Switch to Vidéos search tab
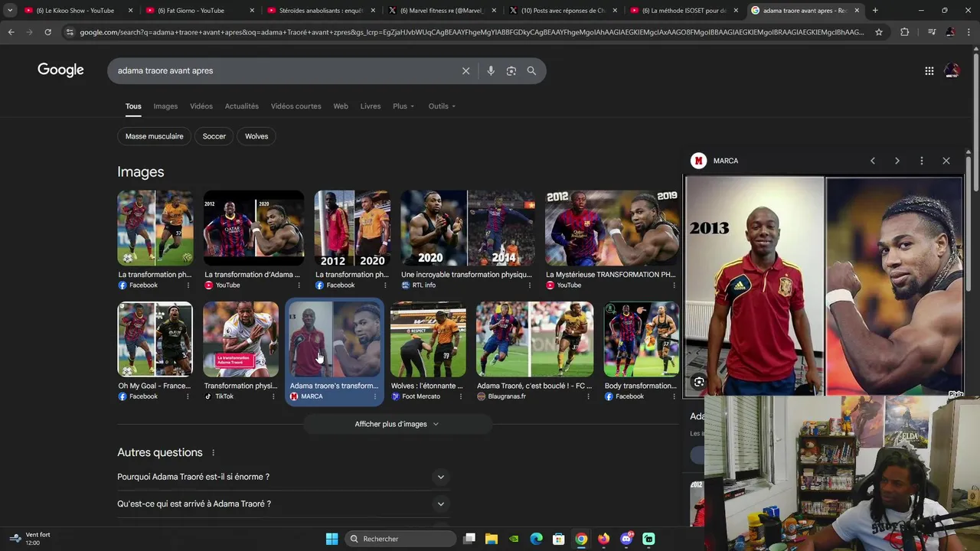 tap(201, 106)
